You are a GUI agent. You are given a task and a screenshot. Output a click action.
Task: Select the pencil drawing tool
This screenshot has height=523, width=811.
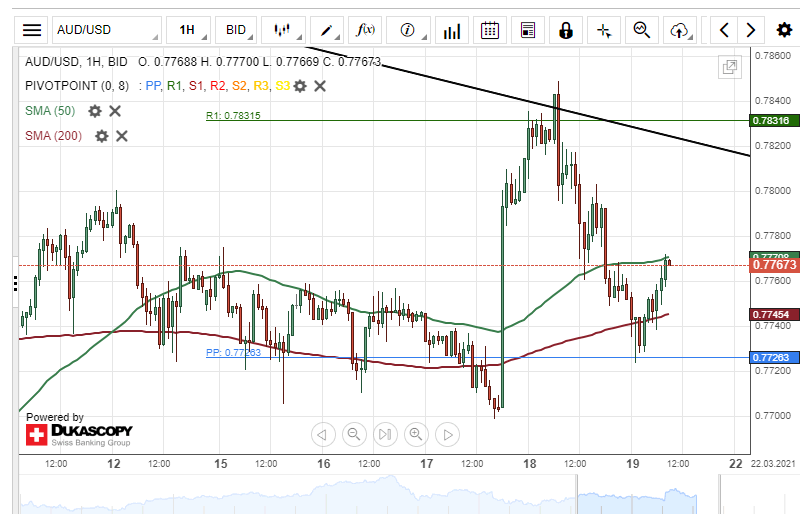[x=327, y=30]
